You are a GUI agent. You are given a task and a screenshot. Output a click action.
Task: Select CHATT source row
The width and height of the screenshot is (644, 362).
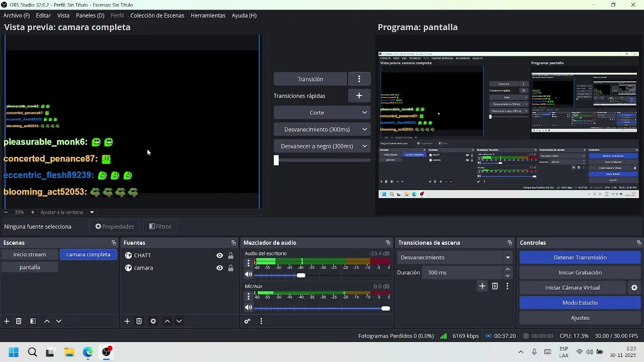point(179,255)
